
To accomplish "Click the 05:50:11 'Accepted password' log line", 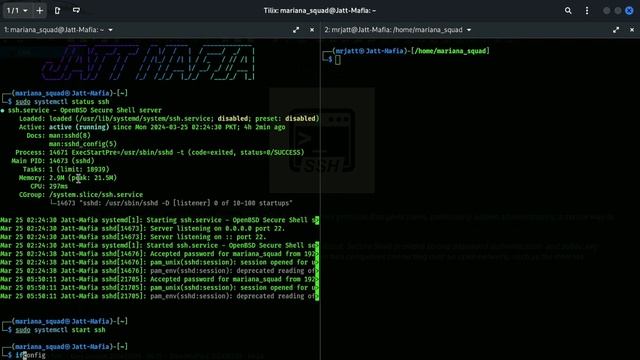I will coord(159,279).
